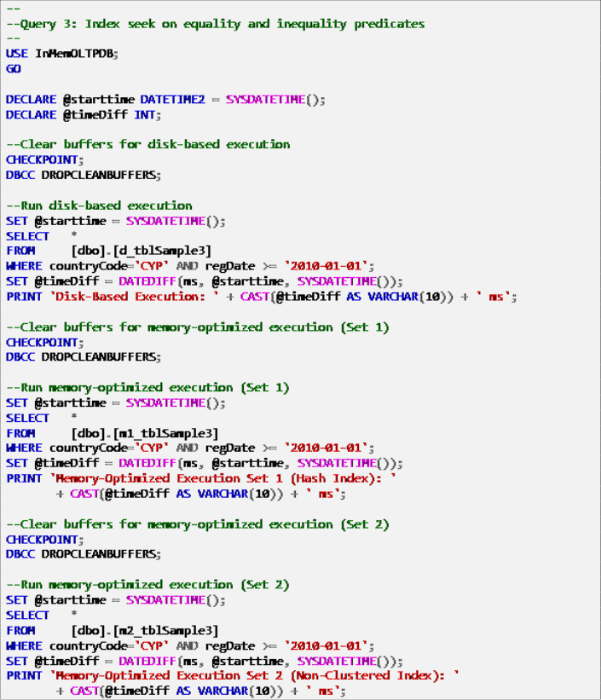The image size is (601, 700).
Task: Click the WHERE keyword below [m1_tblSample3]
Action: point(24,448)
